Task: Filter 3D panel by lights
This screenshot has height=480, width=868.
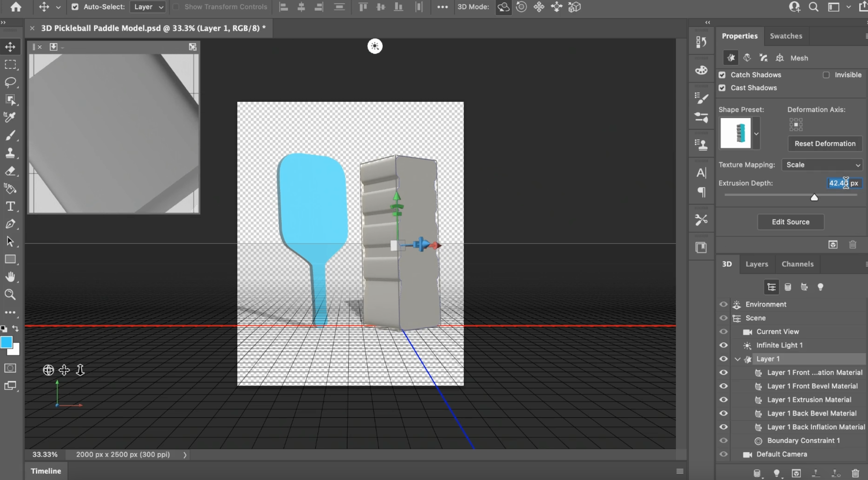Action: pos(820,287)
